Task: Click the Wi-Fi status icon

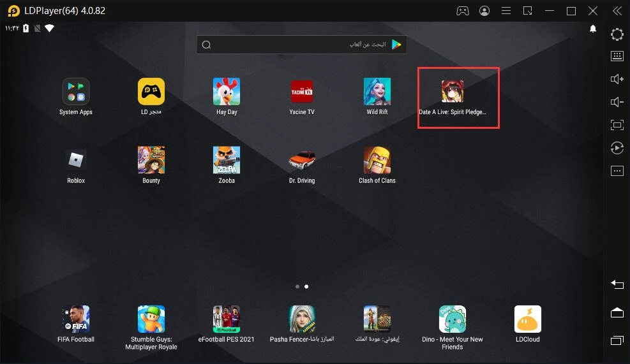Action: [49, 28]
